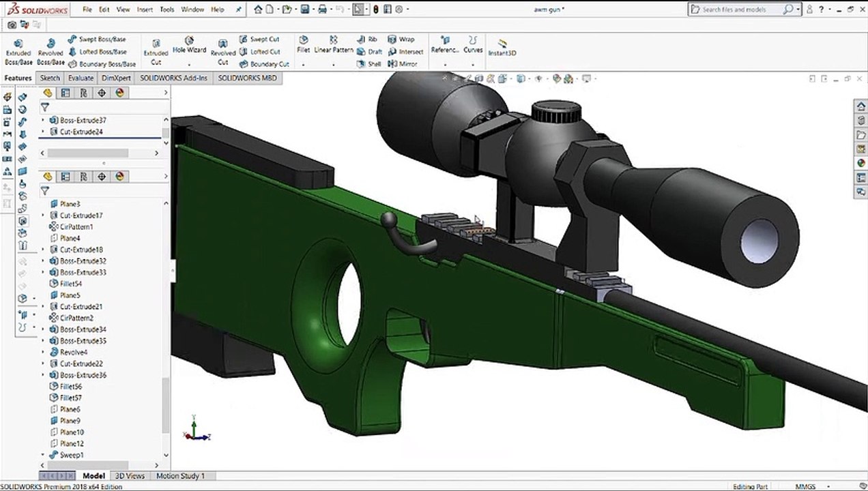Open the Motion Study 1 tab
This screenshot has height=491, width=868.
pyautogui.click(x=180, y=476)
